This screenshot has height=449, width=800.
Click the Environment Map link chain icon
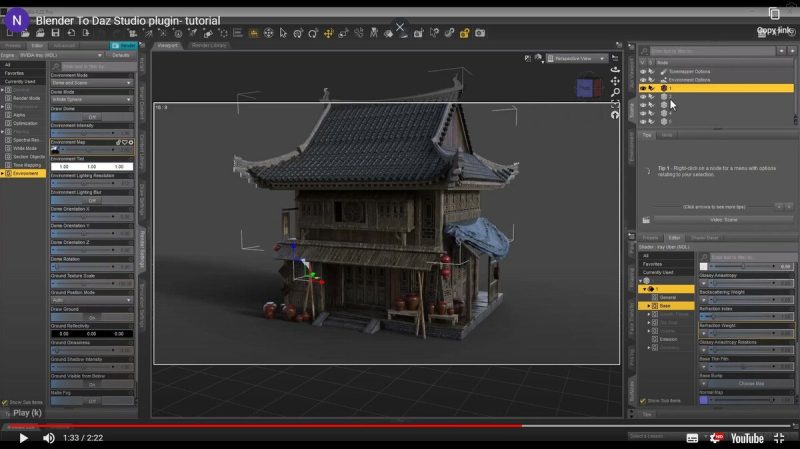[118, 142]
